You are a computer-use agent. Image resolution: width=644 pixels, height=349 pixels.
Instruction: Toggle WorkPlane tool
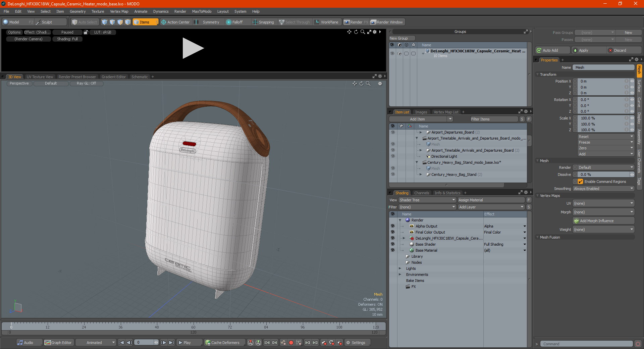pyautogui.click(x=326, y=22)
